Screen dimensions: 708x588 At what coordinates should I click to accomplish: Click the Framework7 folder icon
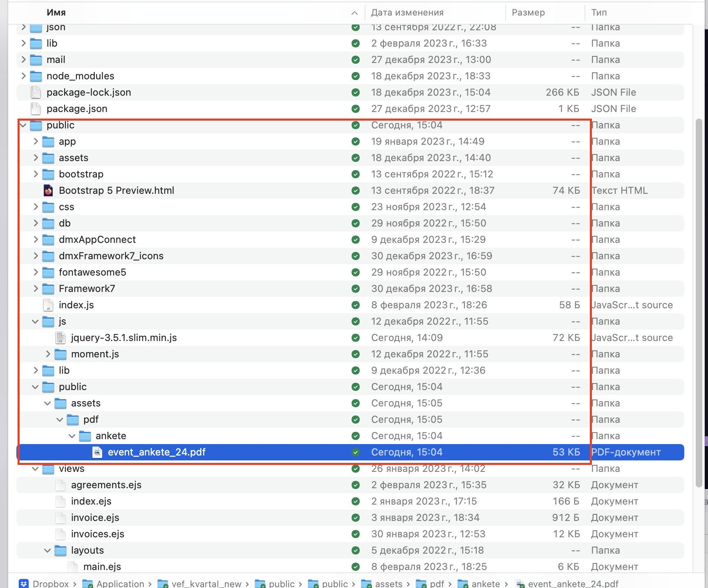pos(48,289)
